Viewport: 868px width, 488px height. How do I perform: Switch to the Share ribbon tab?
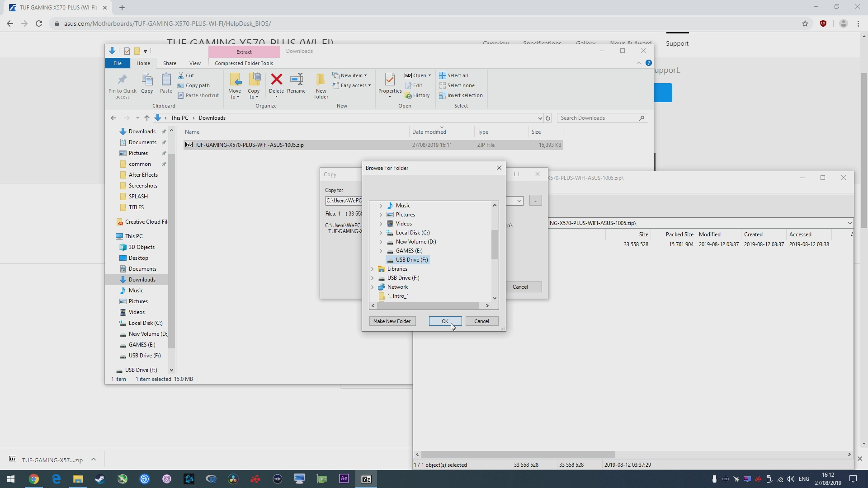(170, 63)
